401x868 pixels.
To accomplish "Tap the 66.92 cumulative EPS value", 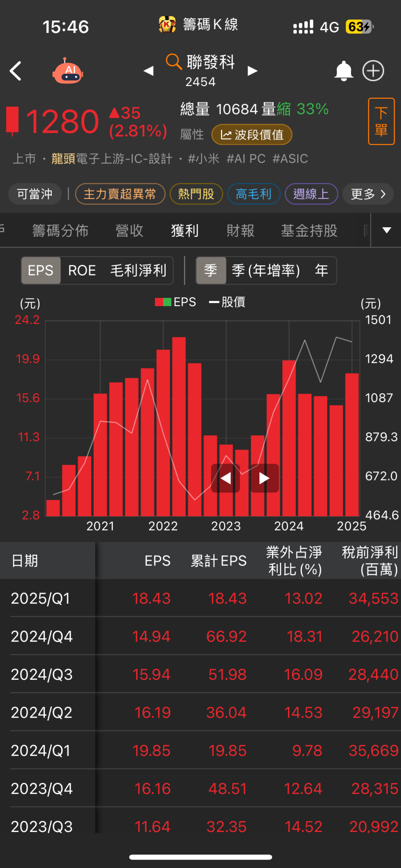I will (x=226, y=636).
